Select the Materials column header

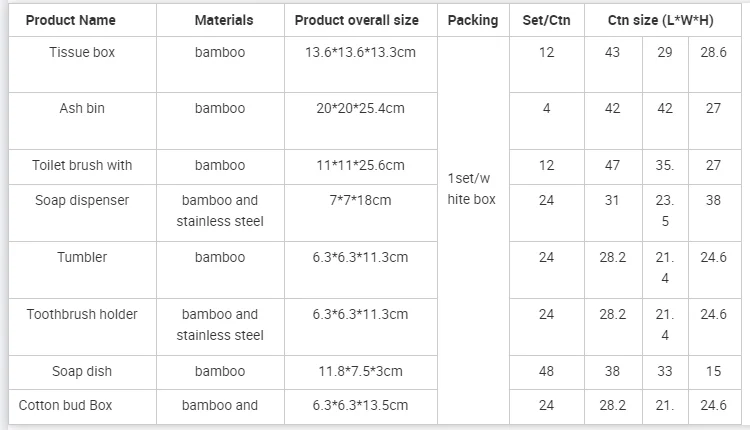pos(224,20)
